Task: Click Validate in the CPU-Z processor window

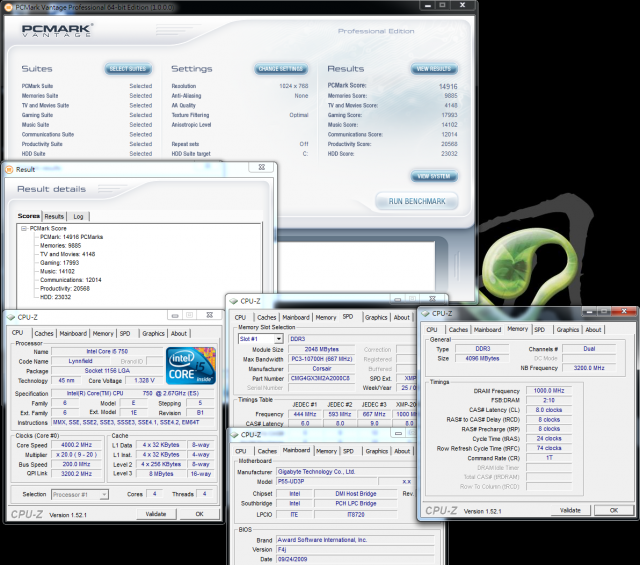Action: (156, 514)
